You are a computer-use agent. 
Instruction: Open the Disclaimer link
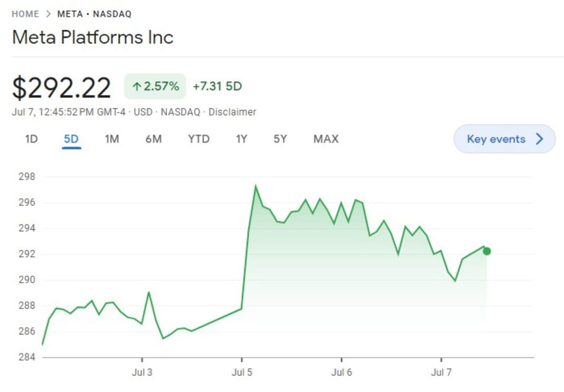pos(232,112)
